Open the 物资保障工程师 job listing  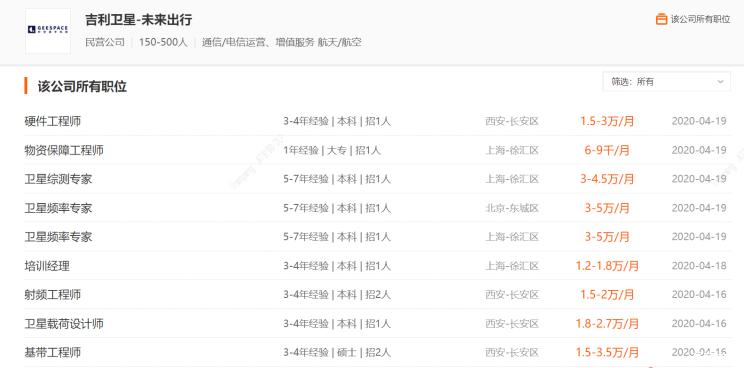tap(64, 151)
